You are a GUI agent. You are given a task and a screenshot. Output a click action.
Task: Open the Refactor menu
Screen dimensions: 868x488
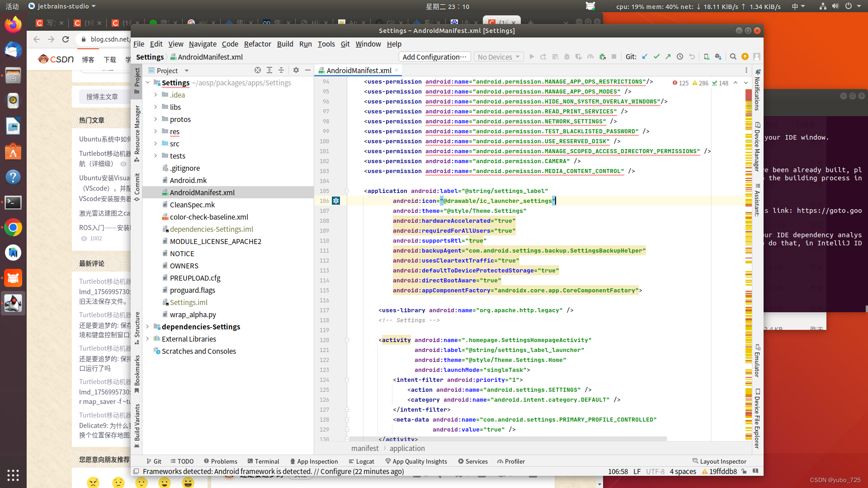pos(257,44)
